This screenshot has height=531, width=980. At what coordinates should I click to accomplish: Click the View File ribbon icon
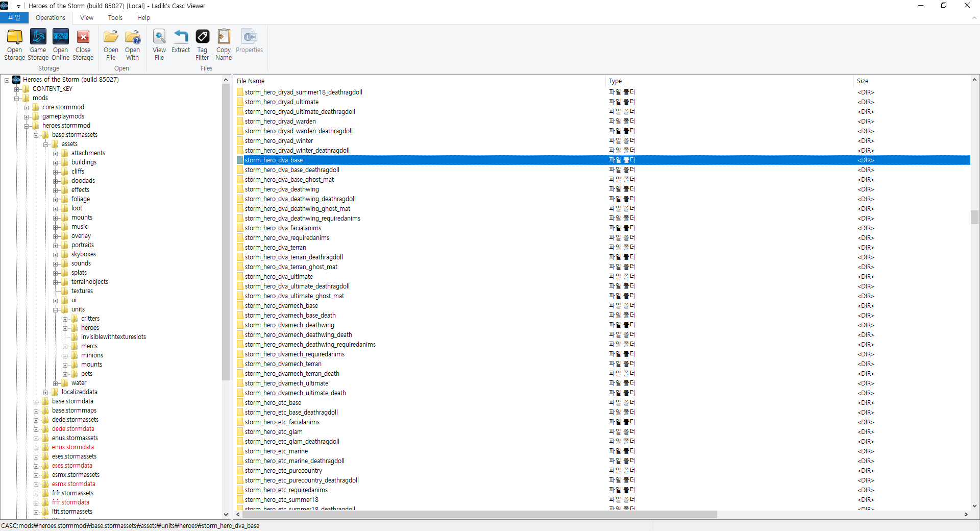click(x=159, y=45)
